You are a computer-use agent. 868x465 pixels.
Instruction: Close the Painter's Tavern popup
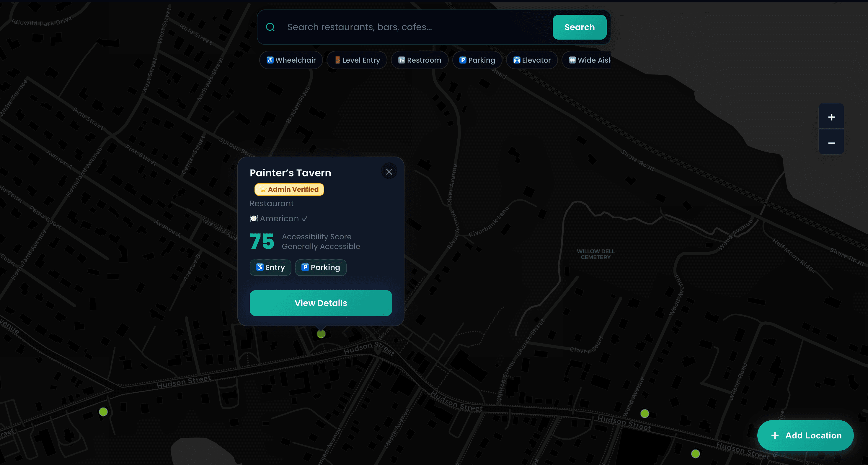point(389,171)
